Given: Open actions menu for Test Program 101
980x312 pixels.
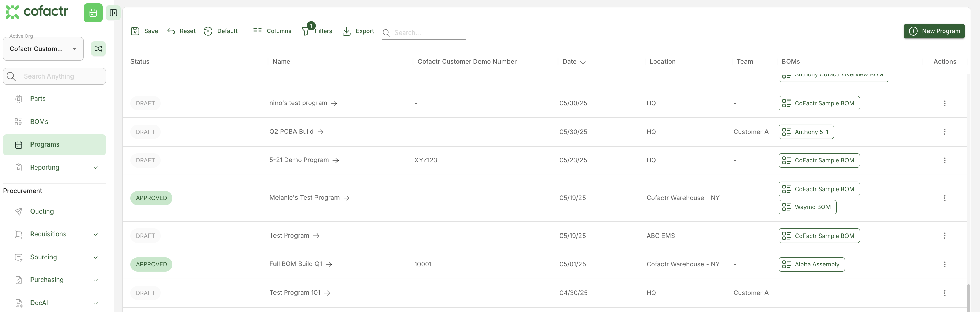Looking at the screenshot, I should pyautogui.click(x=944, y=293).
